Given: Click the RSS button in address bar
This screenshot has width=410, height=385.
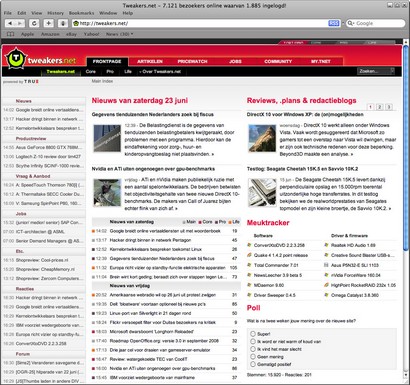Looking at the screenshot, I should click(x=334, y=23).
